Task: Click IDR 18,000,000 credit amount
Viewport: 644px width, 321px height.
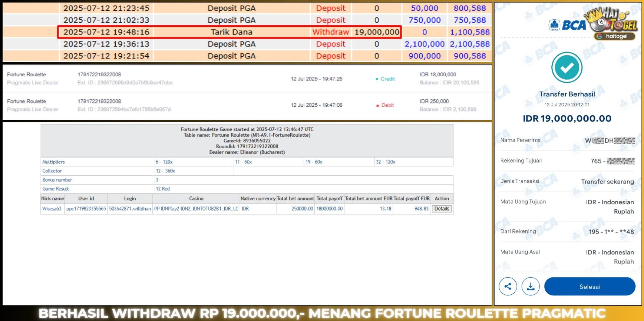Action: 438,75
